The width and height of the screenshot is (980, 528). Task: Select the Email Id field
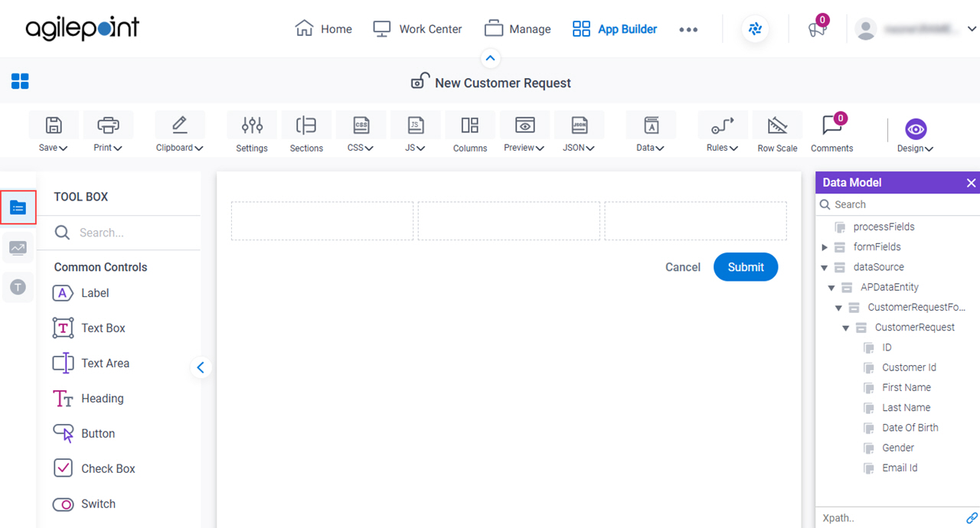point(900,468)
